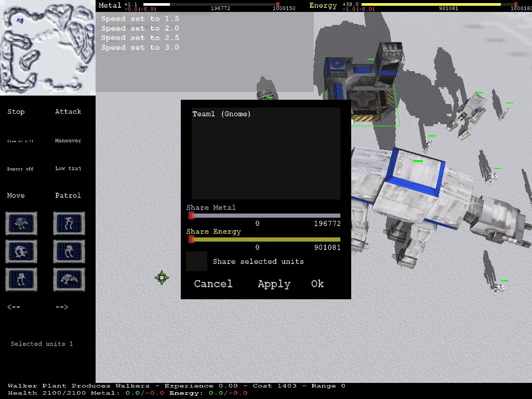Click the metal storage capacity 1000150

point(284,8)
